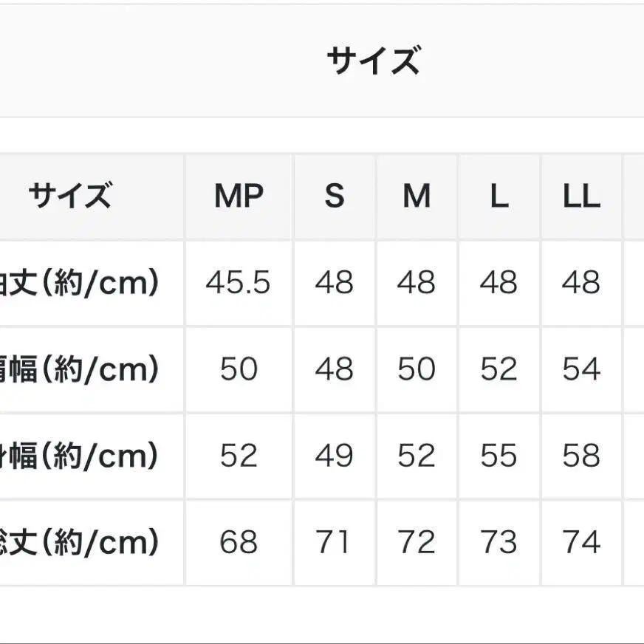
Task: Click the 71 total length cell for S
Action: tap(335, 543)
